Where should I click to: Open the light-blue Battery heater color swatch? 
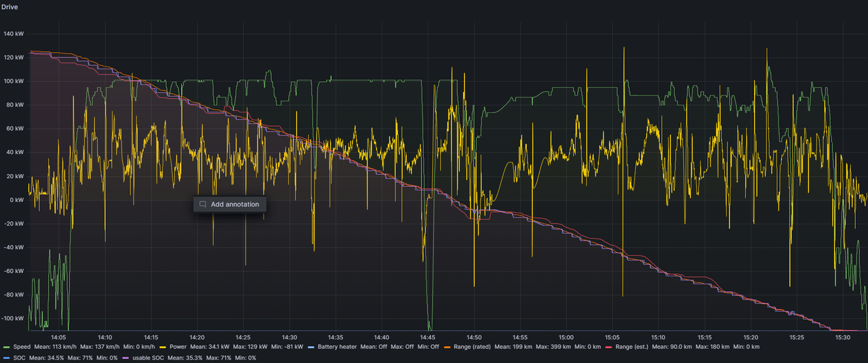(311, 347)
